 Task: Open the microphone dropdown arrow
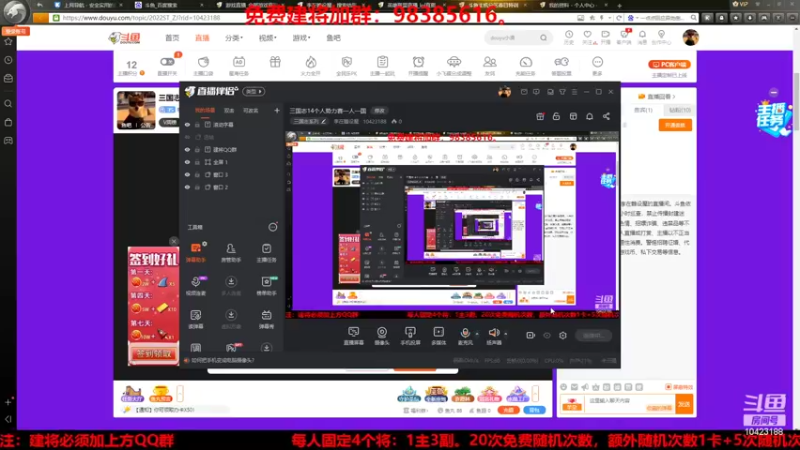coord(477,334)
